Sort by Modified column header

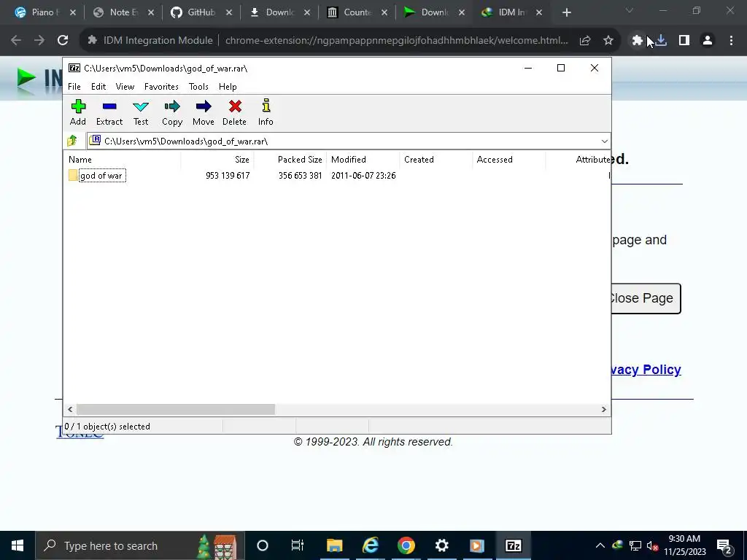363,160
